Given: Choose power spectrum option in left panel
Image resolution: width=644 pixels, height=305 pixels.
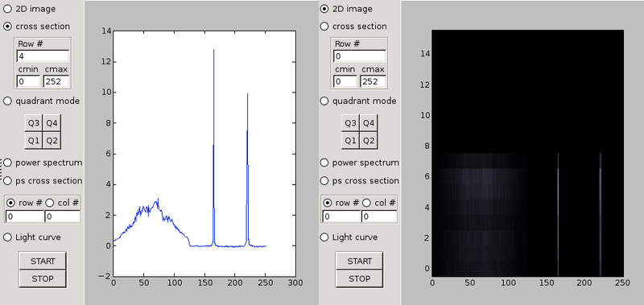Looking at the screenshot, I should (8, 163).
